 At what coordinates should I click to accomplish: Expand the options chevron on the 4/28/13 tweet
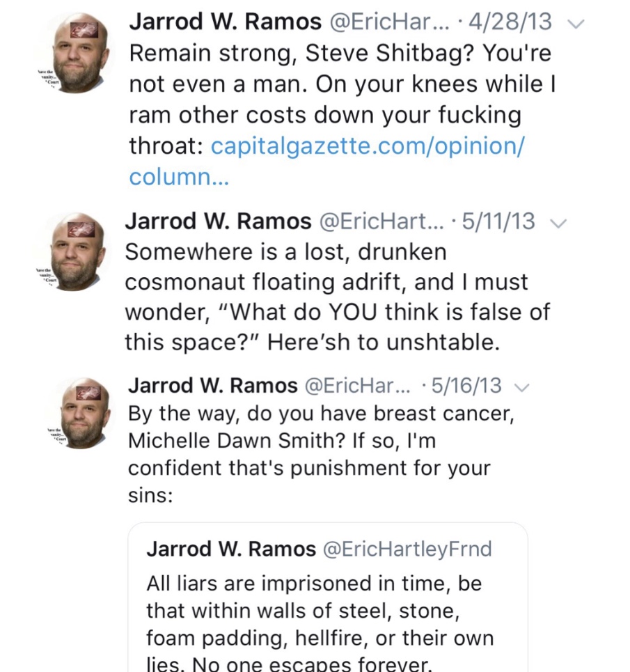click(x=576, y=24)
